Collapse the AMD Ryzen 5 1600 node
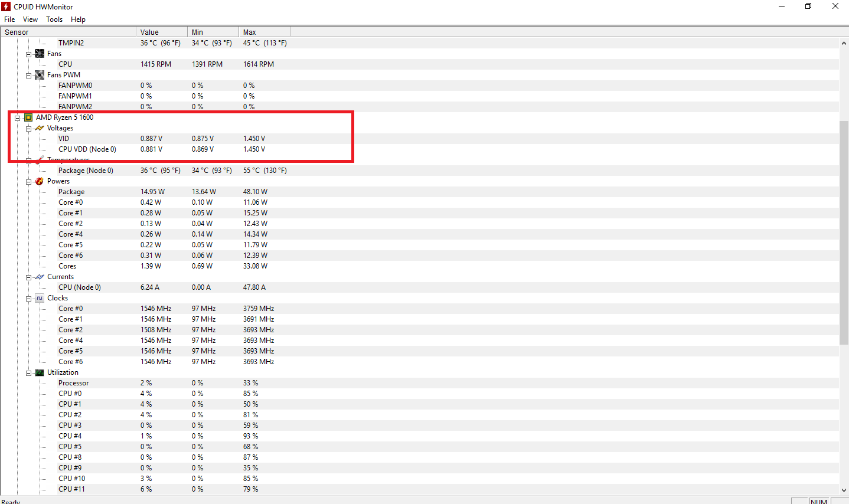This screenshot has height=504, width=849. (x=17, y=118)
